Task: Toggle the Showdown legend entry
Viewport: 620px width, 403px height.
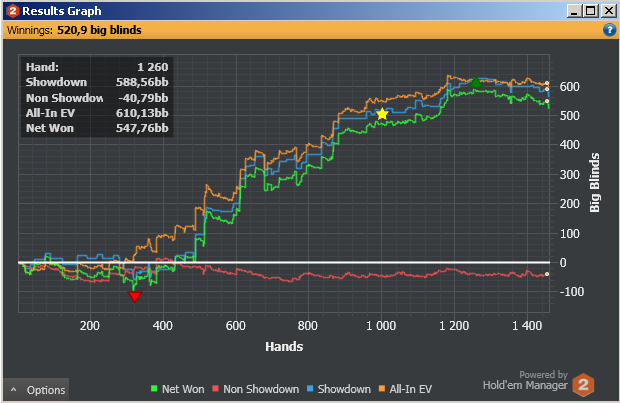Action: 339,389
